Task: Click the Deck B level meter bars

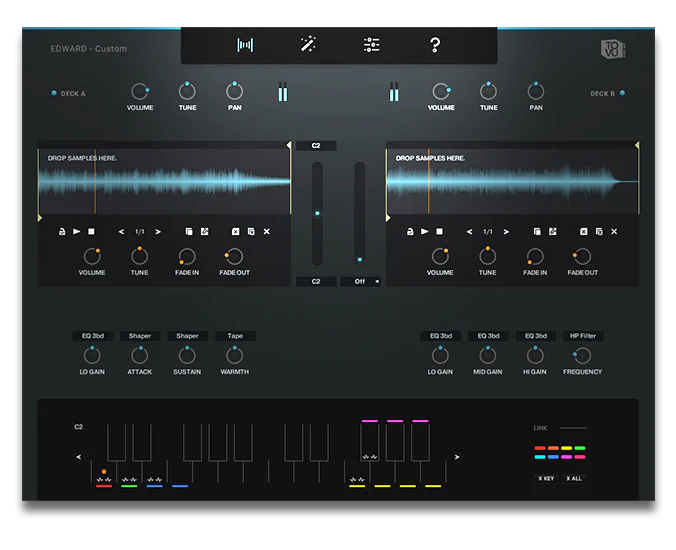Action: tap(394, 92)
